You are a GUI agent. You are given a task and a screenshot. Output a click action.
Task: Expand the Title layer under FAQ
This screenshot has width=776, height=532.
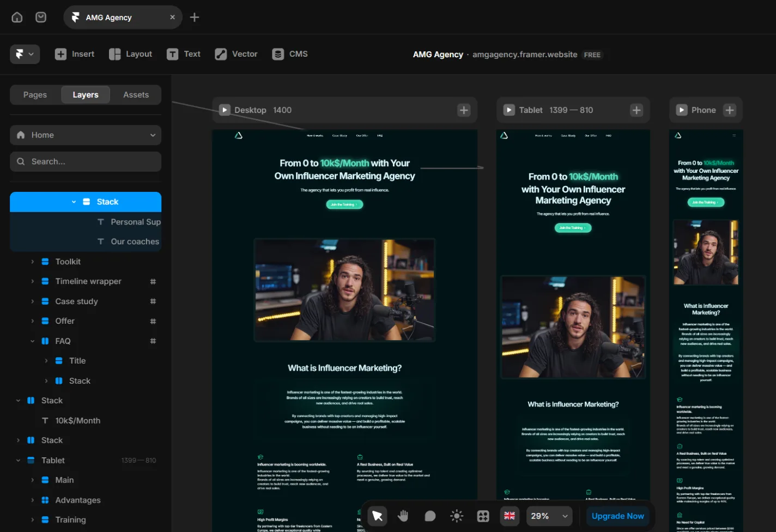point(46,361)
